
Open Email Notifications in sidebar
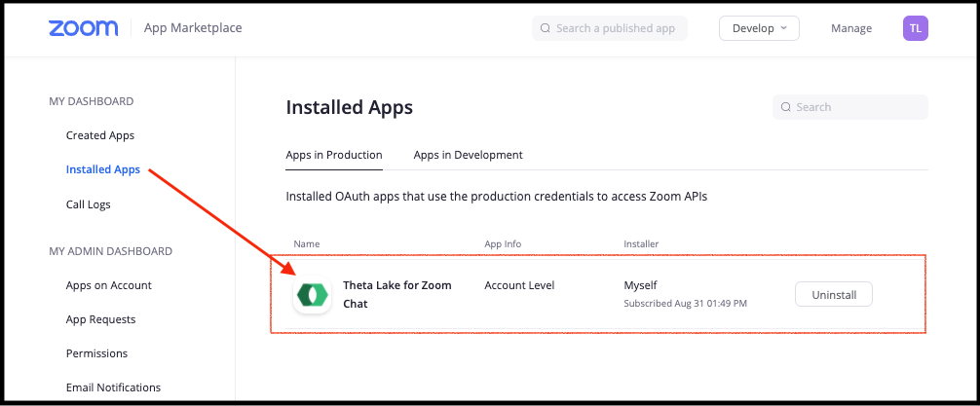click(113, 388)
